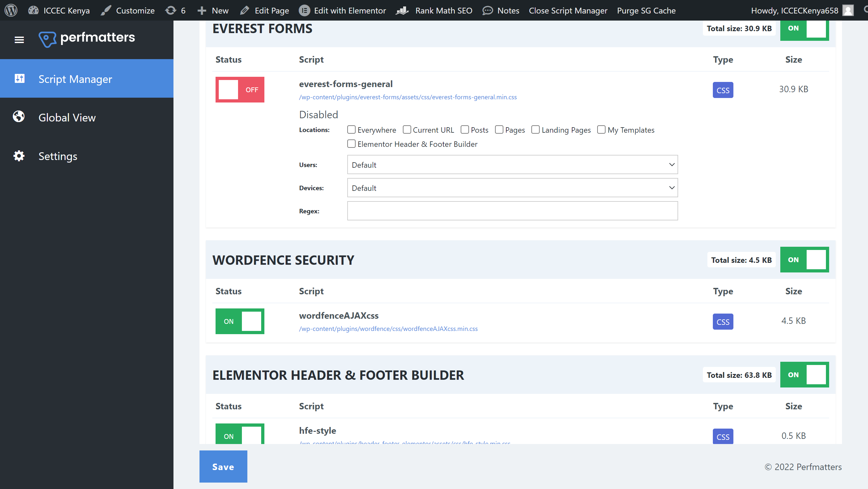Click CSS badge for hfe-style
Image resolution: width=868 pixels, height=489 pixels.
pos(723,436)
